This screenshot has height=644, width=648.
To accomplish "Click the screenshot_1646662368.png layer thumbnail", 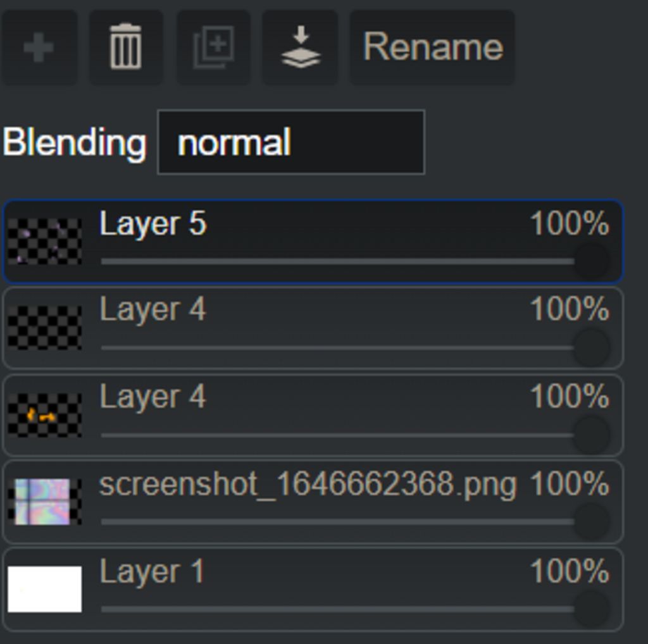I will pos(45,502).
